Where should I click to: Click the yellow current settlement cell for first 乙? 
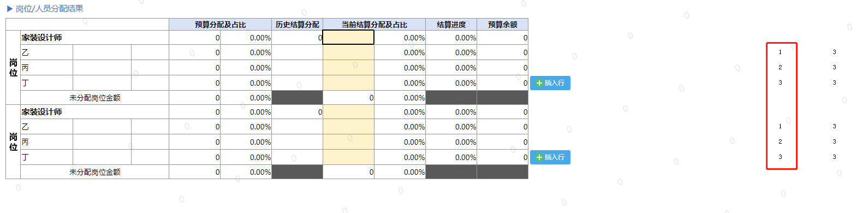pos(348,52)
